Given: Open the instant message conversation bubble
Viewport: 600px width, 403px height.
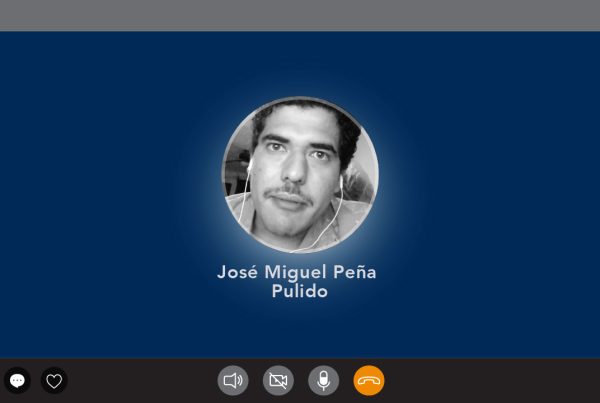Looking at the screenshot, I should [17, 380].
